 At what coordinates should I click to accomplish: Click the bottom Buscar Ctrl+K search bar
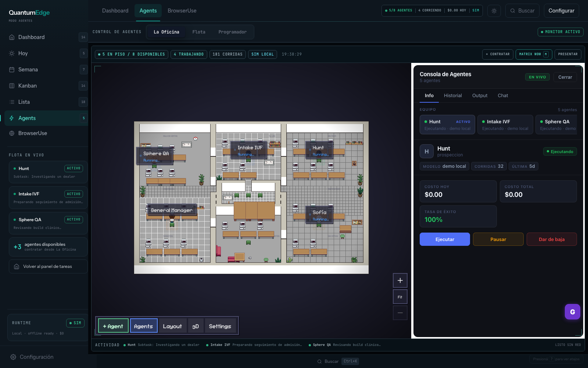(x=338, y=361)
